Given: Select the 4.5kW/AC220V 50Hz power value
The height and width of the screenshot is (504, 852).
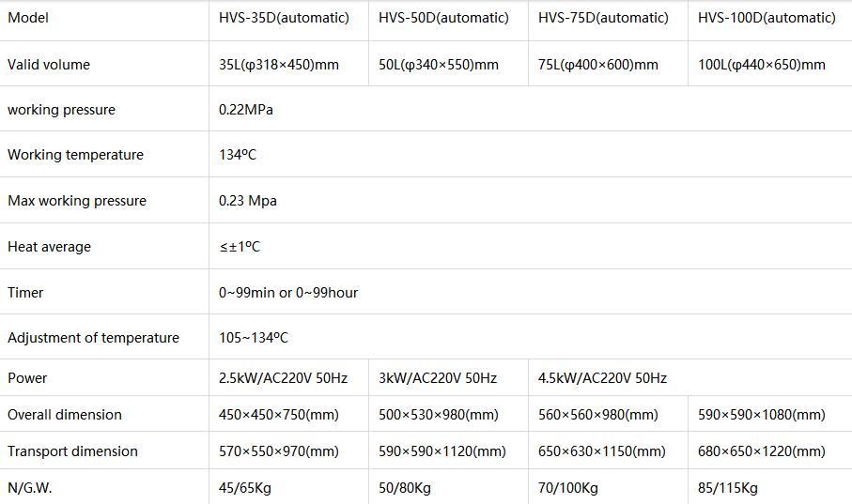Looking at the screenshot, I should (x=602, y=378).
